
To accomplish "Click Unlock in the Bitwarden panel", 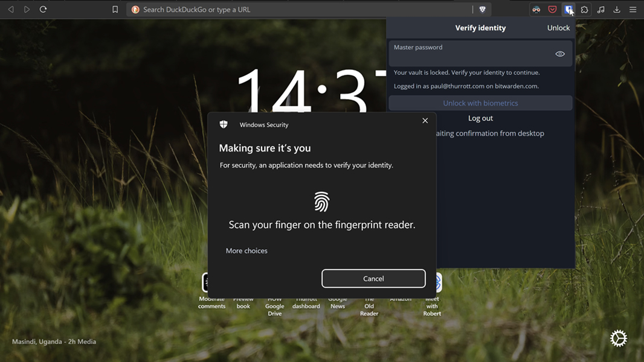I will 558,27.
